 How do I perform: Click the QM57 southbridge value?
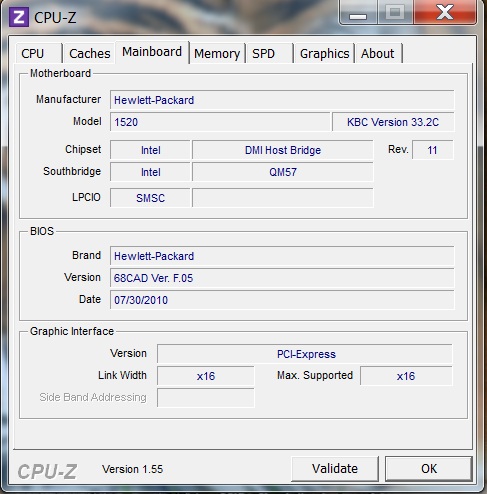pyautogui.click(x=283, y=172)
